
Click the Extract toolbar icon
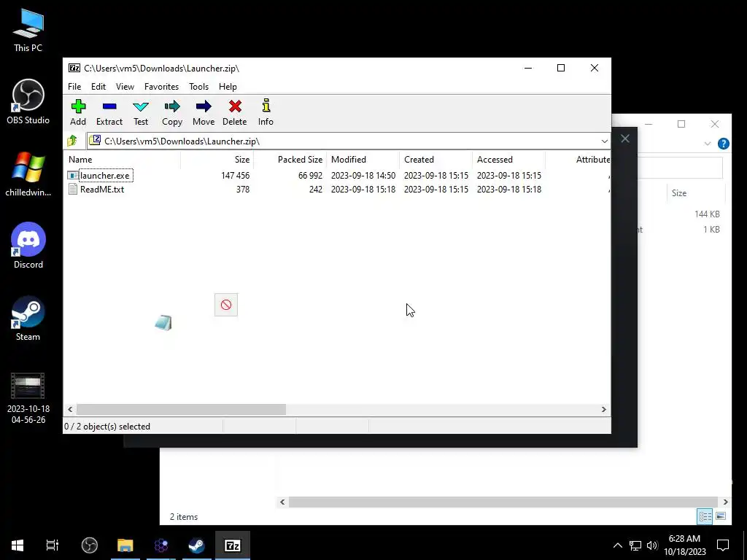(109, 112)
